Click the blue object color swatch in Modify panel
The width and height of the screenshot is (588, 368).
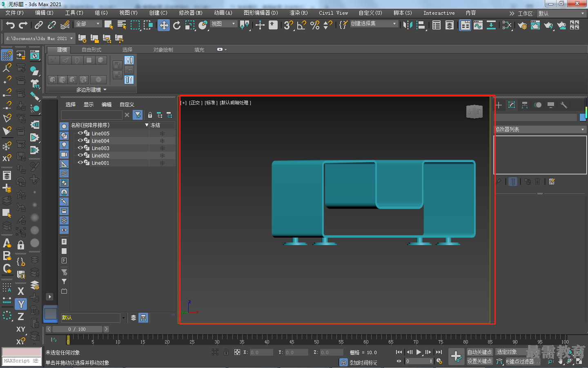click(583, 117)
